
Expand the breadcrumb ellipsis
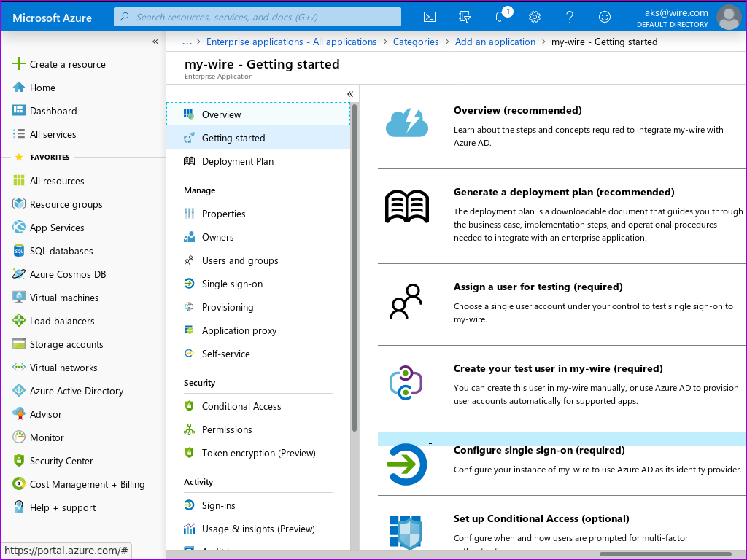click(187, 42)
